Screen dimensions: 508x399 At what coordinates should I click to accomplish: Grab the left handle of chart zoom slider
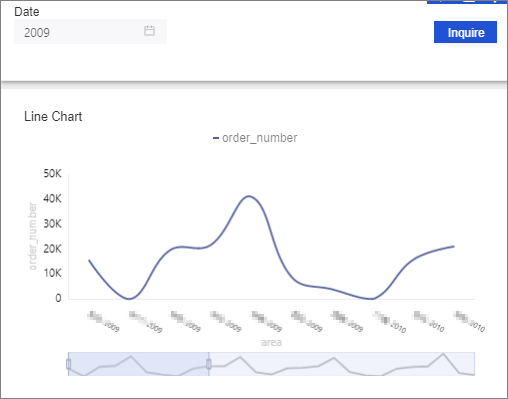click(x=69, y=364)
